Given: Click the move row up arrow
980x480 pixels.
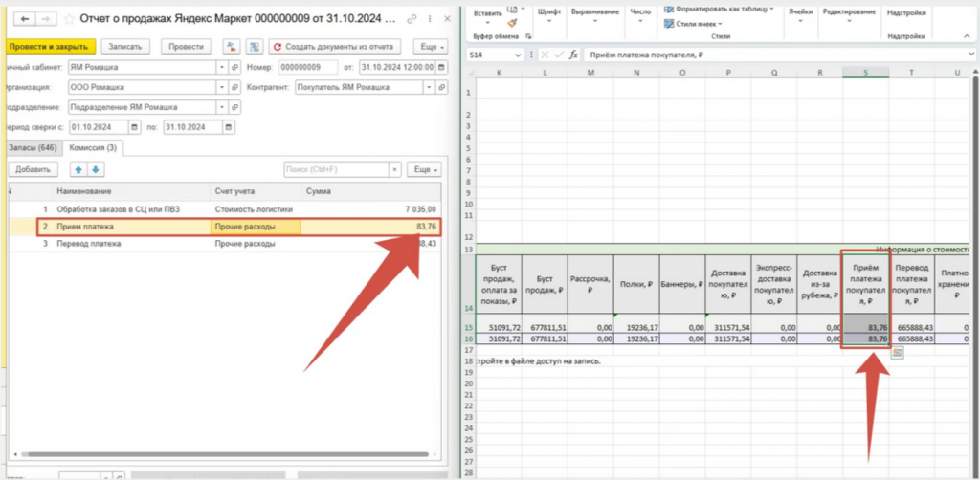Looking at the screenshot, I should (78, 169).
